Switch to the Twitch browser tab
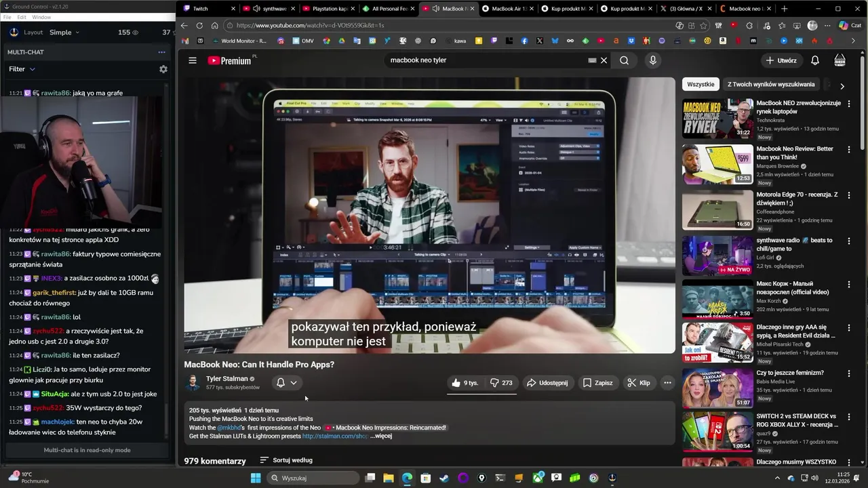The height and width of the screenshot is (488, 868). pyautogui.click(x=208, y=9)
